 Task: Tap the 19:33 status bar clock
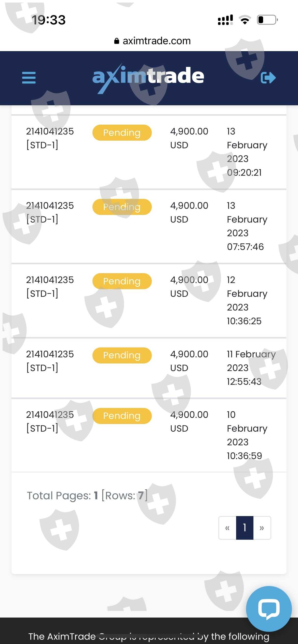[x=48, y=20]
